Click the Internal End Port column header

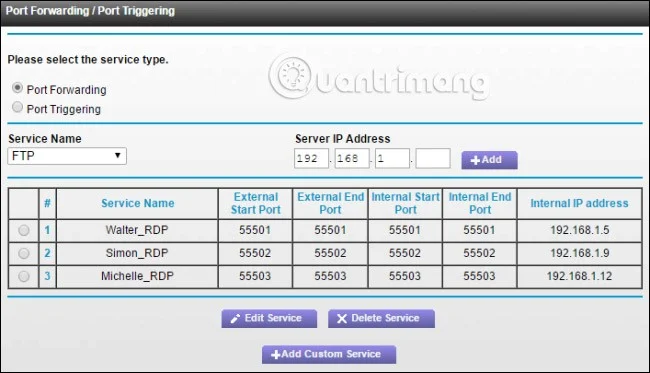[x=480, y=203]
